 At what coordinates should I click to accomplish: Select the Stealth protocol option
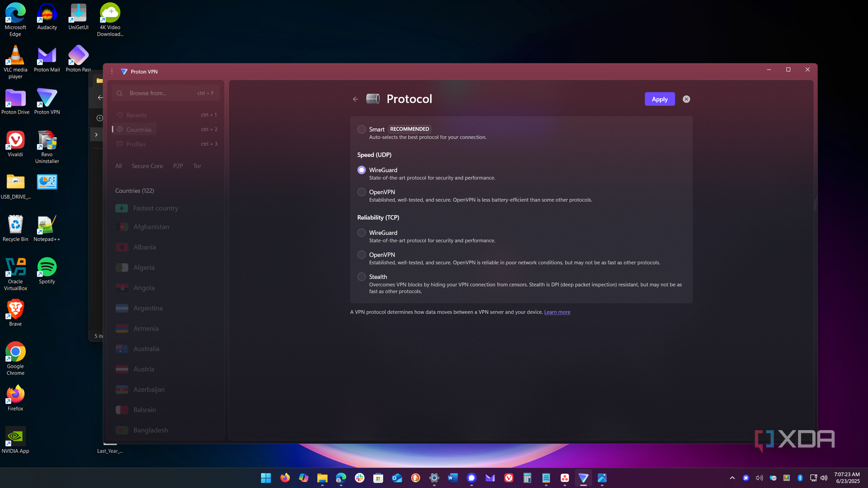click(362, 277)
